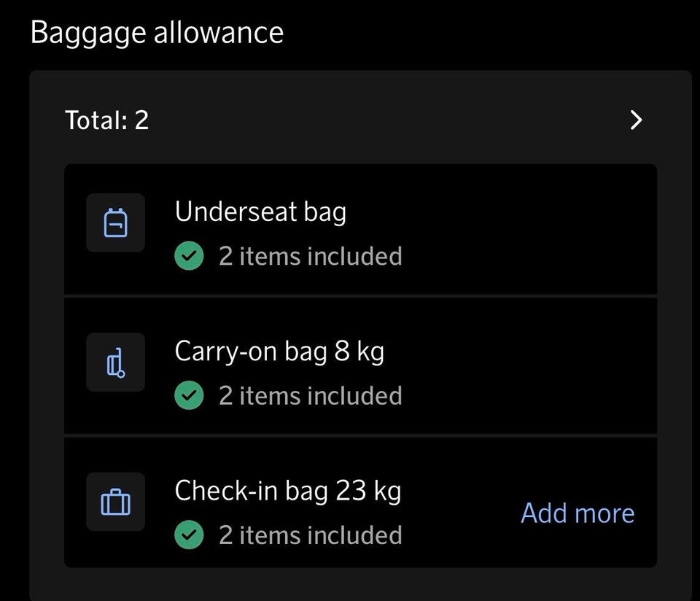Click "2 items included" under Underseat bag
Screen dimensions: 700x601
pyautogui.click(x=310, y=256)
